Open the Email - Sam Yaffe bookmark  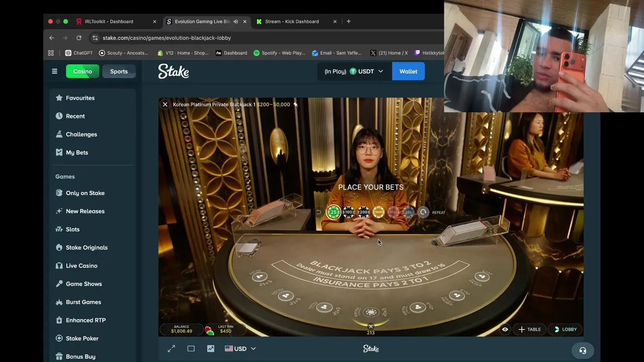click(337, 53)
